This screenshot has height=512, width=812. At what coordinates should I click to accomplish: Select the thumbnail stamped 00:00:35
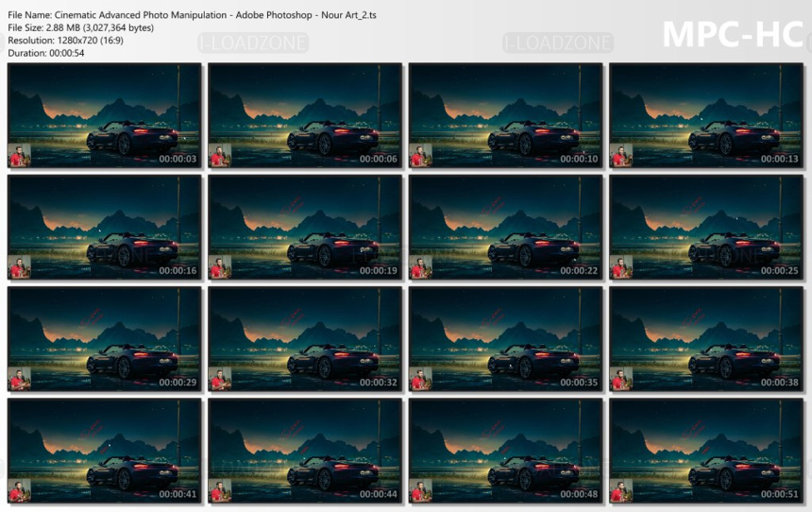tap(505, 339)
